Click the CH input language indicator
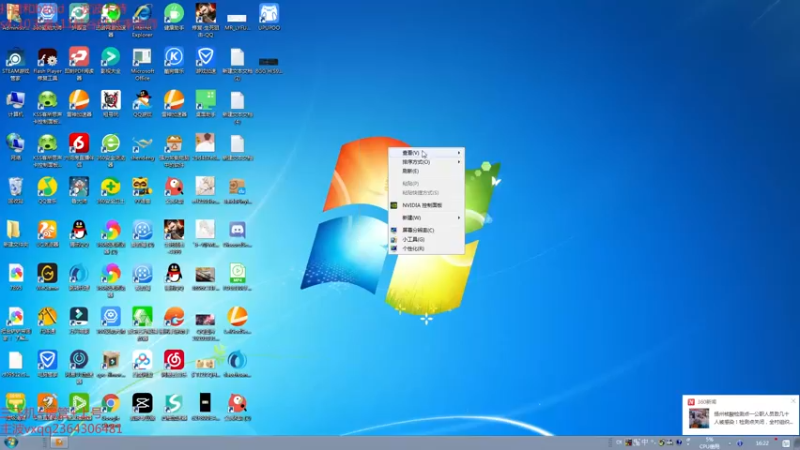Viewport: 800px width, 450px height. 619,442
